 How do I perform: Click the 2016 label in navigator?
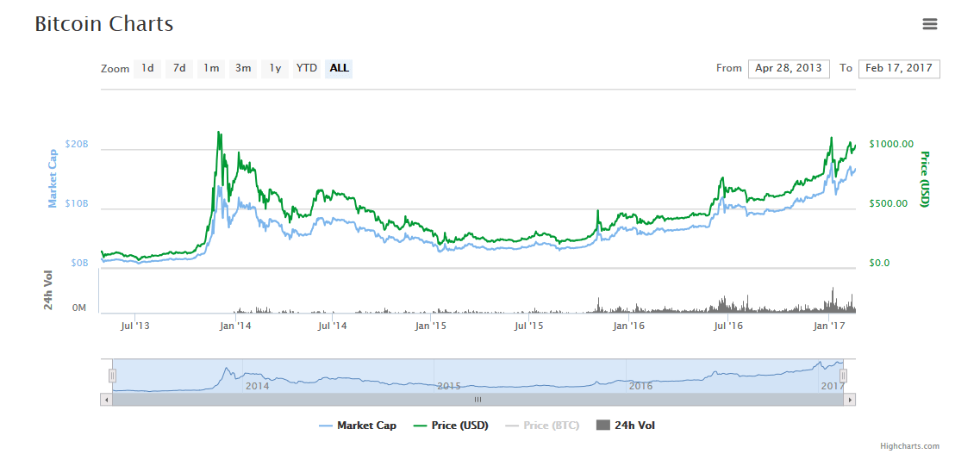tap(640, 386)
